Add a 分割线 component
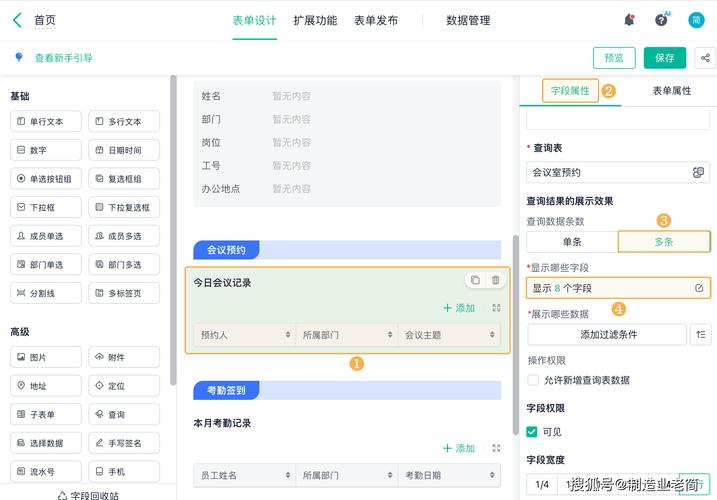 [x=46, y=293]
